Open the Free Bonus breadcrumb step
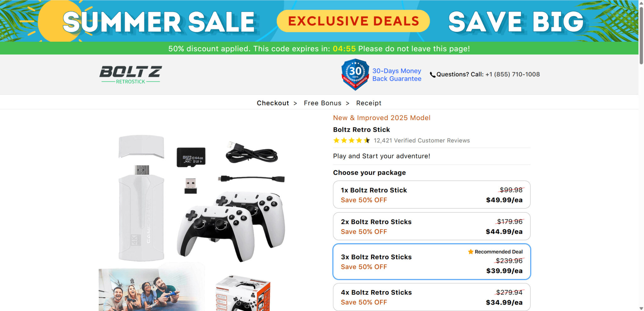 [322, 103]
